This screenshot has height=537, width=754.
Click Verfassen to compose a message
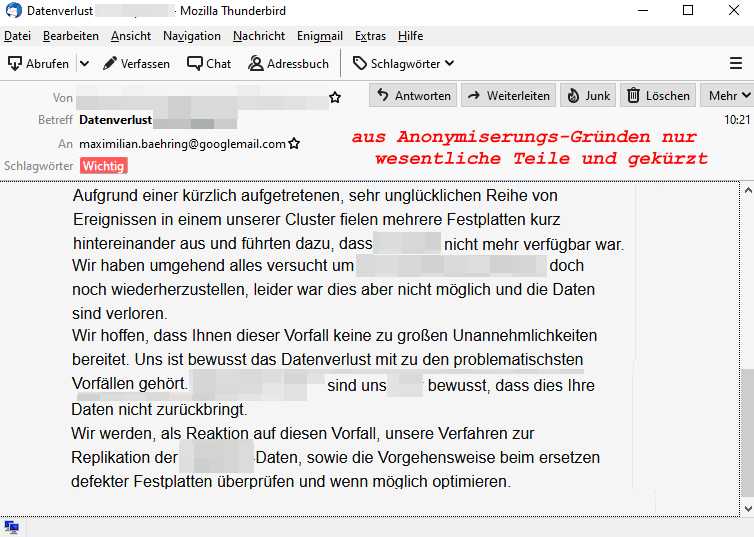[x=136, y=63]
